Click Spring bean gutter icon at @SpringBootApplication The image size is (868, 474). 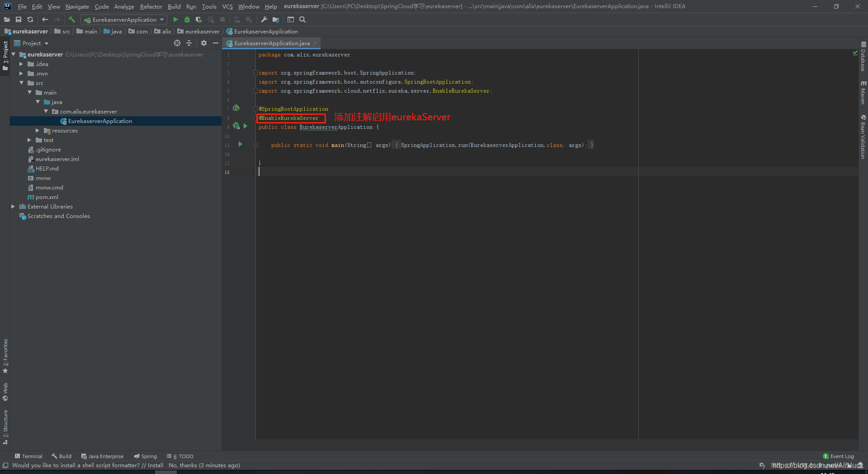236,108
